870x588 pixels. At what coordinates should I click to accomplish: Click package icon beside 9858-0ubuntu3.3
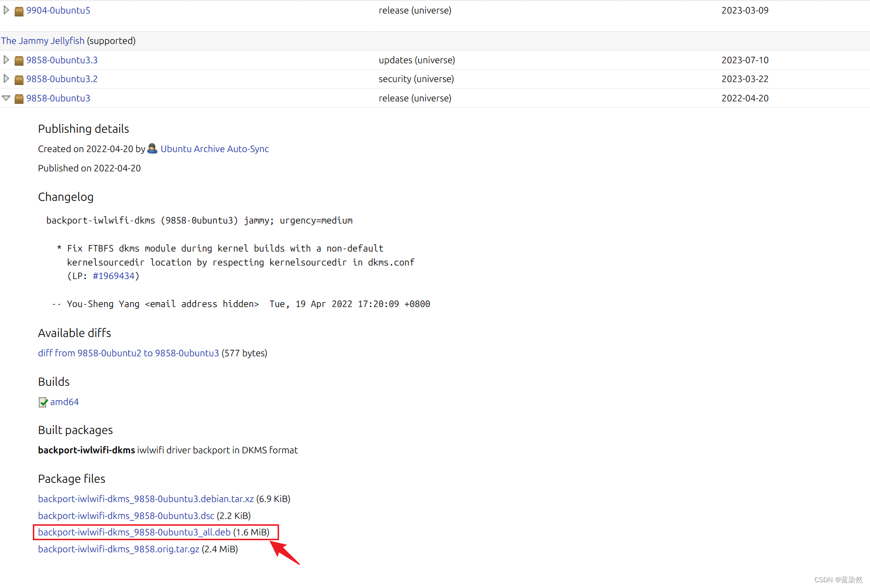(19, 60)
